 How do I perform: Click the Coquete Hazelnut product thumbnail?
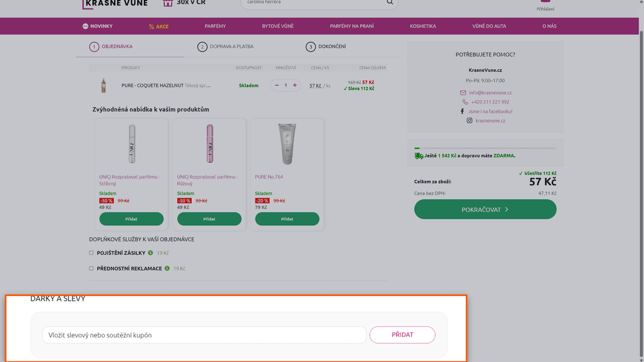coord(104,85)
